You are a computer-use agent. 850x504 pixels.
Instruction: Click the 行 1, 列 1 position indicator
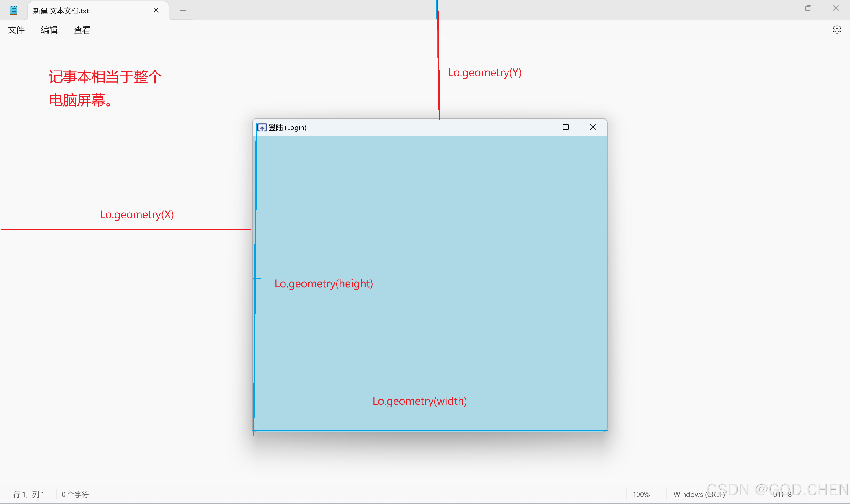click(29, 495)
